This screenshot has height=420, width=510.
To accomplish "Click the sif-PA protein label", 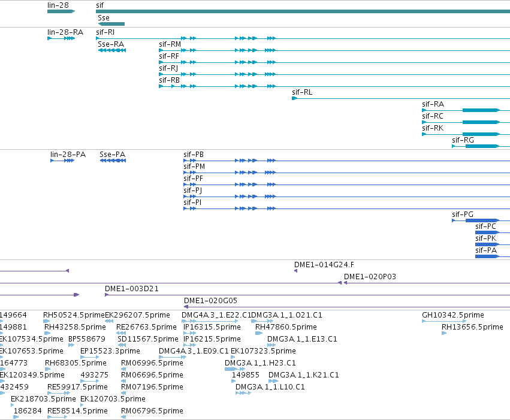I will coord(486,250).
